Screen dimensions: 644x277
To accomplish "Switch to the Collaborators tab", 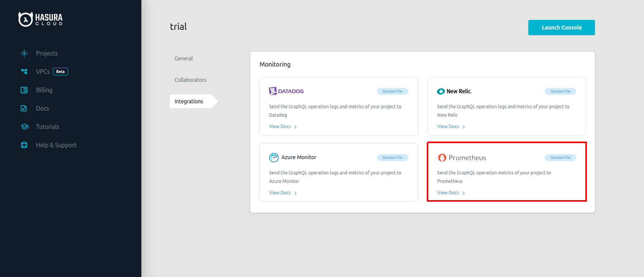I will pyautogui.click(x=190, y=80).
